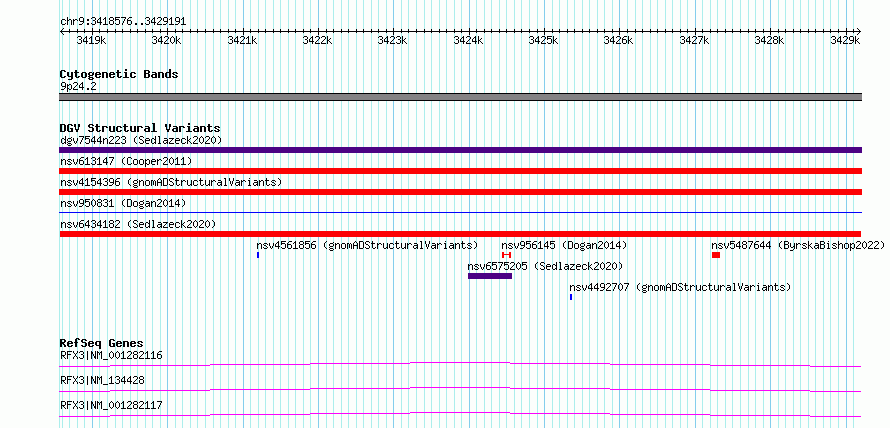Click the 3425k ruler tick label
This screenshot has height=428, width=890.
pos(543,40)
